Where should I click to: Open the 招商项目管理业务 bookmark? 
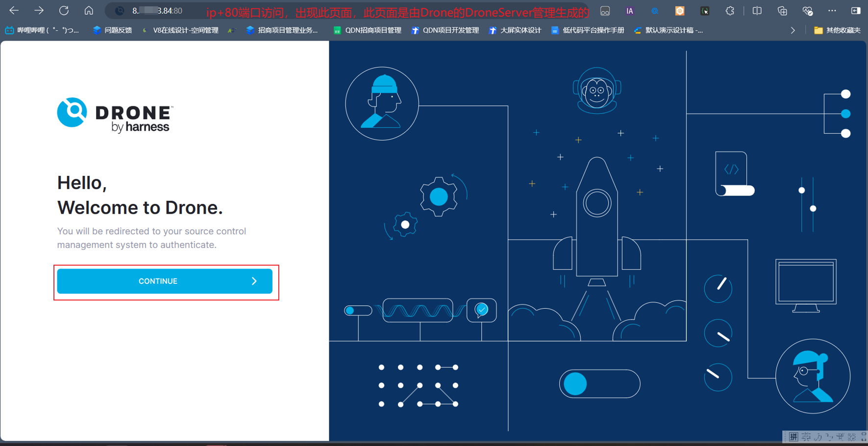[x=282, y=30]
